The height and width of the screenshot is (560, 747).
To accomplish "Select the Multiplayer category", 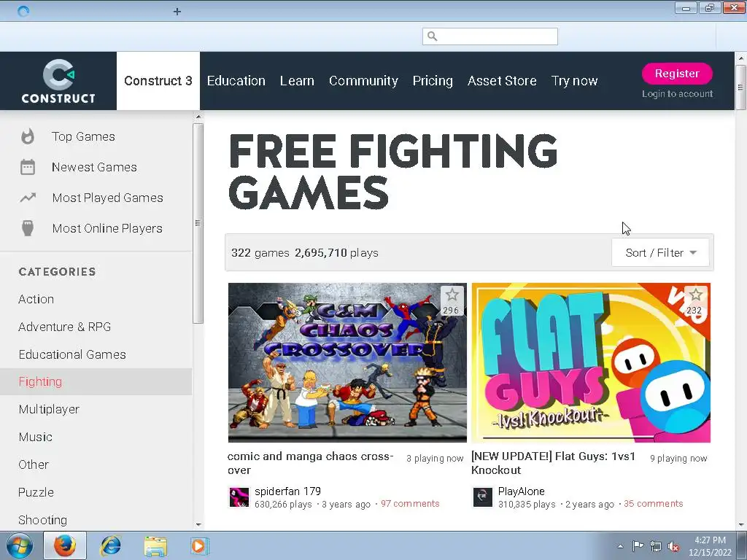I will point(49,409).
